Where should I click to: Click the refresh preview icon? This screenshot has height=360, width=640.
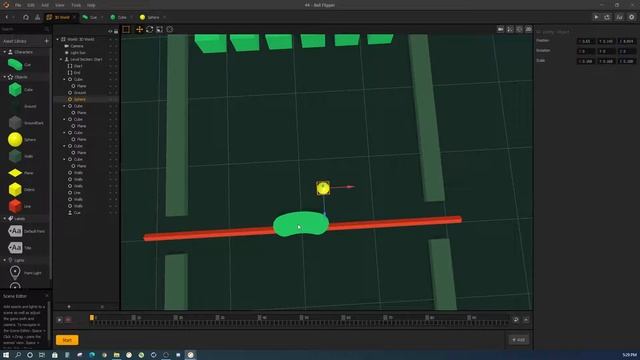pos(607,17)
